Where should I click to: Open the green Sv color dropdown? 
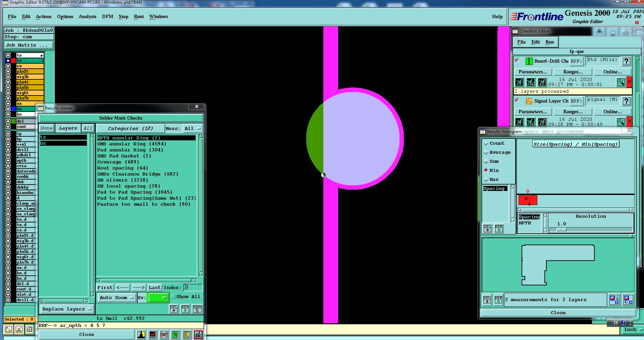pos(158,297)
